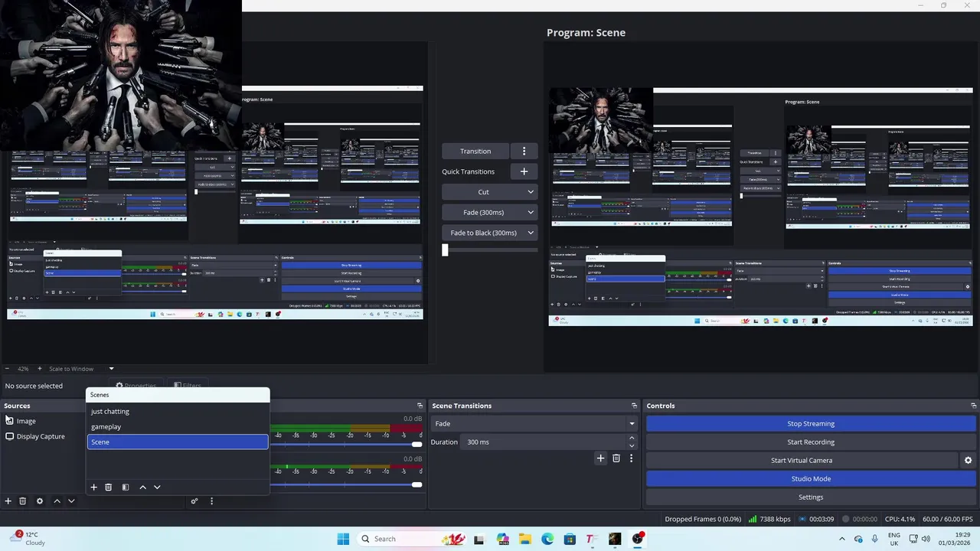Click the Fade to Black (300ms) button
This screenshot has height=551, width=980.
click(483, 233)
